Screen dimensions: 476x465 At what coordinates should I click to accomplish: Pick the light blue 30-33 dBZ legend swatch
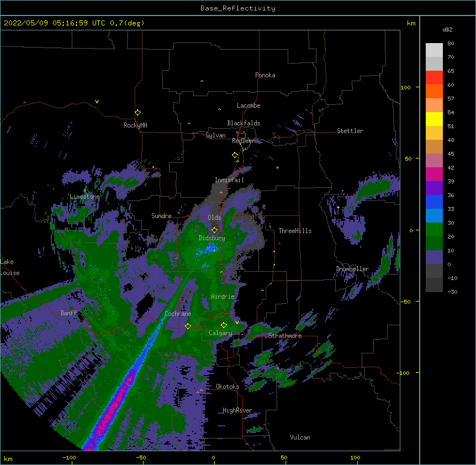(434, 216)
